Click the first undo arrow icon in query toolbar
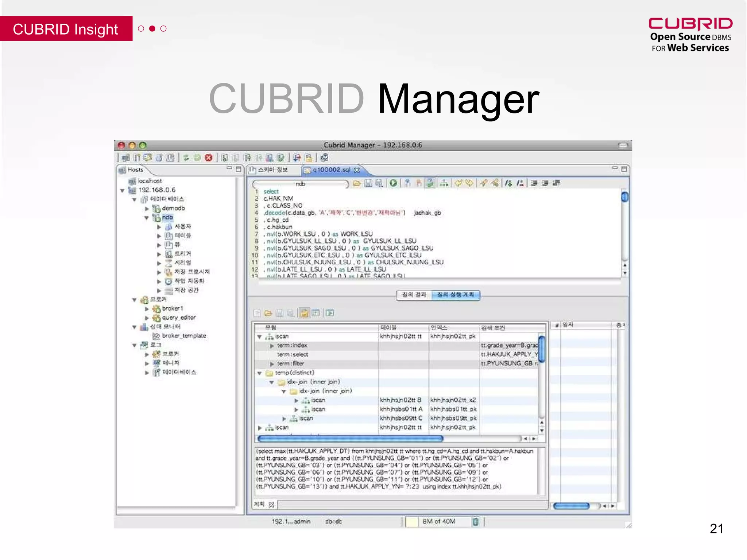 tap(458, 183)
